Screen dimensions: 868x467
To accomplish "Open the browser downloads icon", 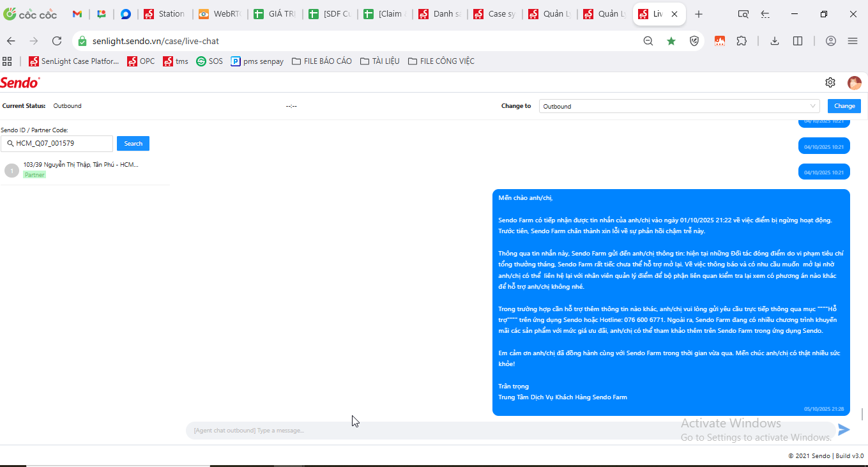I will [775, 41].
